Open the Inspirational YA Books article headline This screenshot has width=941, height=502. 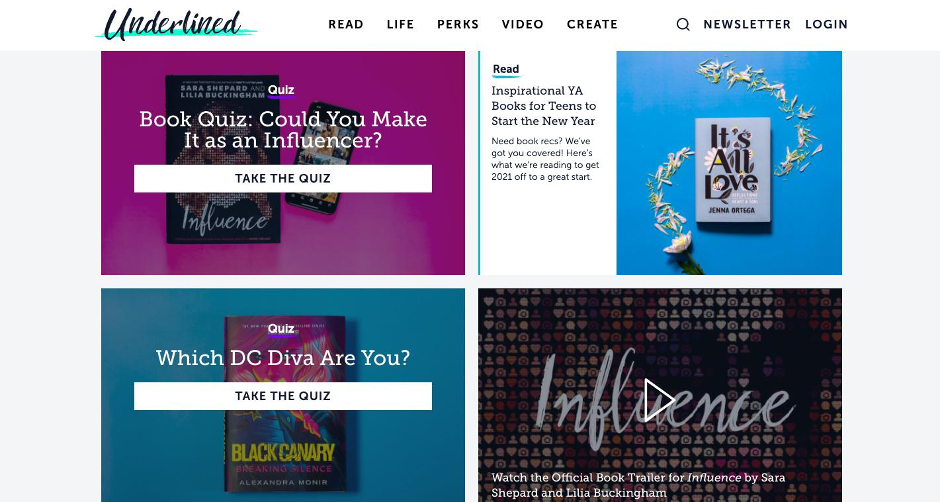[x=544, y=106]
